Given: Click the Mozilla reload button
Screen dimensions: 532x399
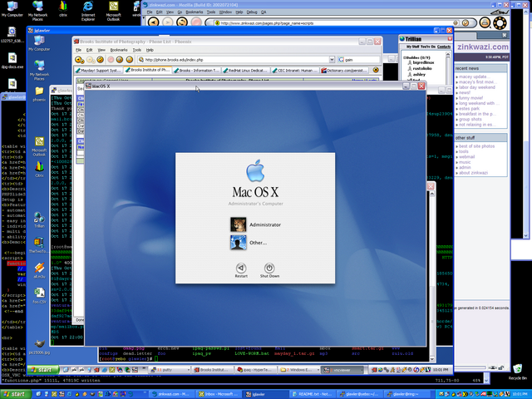Looking at the screenshot, I should 182,22.
